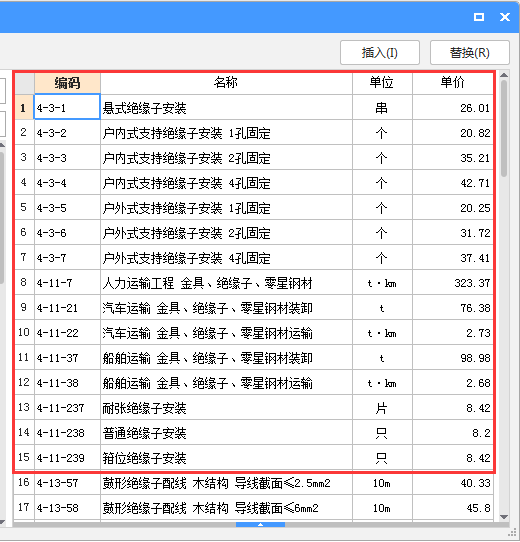Click code 4-11-38
This screenshot has width=520, height=542.
pos(58,383)
